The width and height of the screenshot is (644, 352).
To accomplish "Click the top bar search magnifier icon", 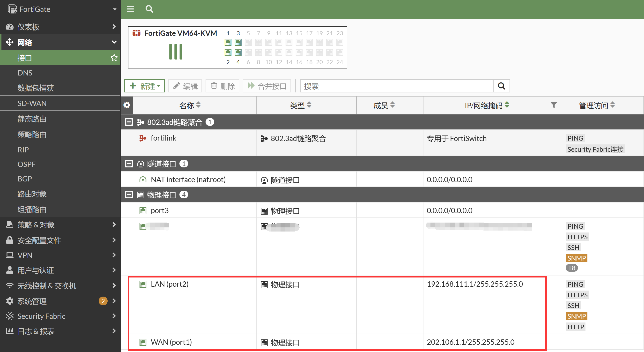I will click(149, 9).
